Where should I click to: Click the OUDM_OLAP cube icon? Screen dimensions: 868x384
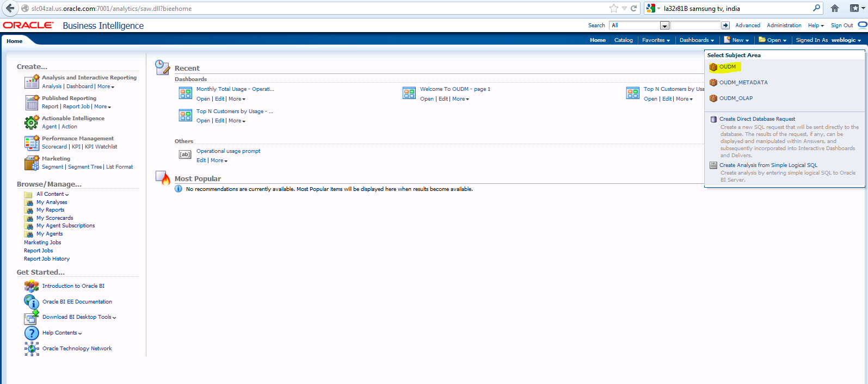tap(713, 98)
